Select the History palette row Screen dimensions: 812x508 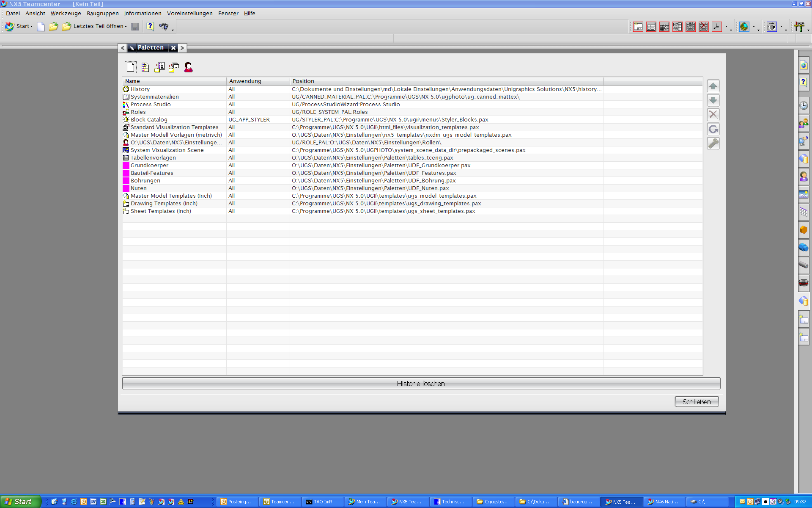412,89
